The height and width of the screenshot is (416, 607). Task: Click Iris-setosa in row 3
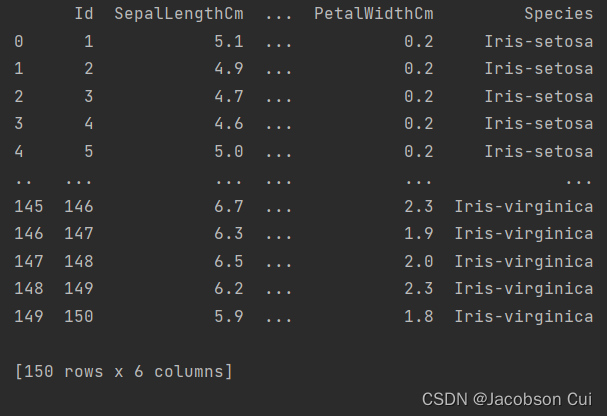point(538,124)
